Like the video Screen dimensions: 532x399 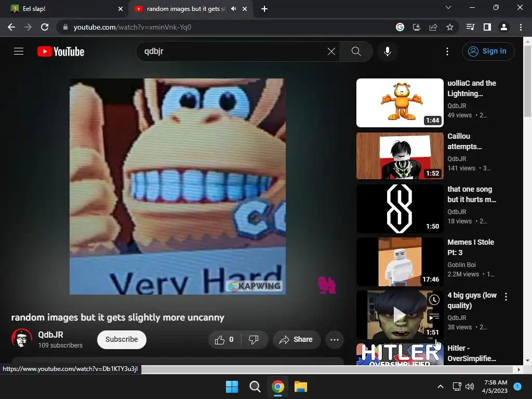[x=224, y=340]
